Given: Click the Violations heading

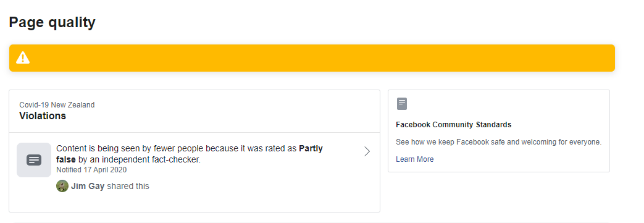Looking at the screenshot, I should pyautogui.click(x=43, y=116).
